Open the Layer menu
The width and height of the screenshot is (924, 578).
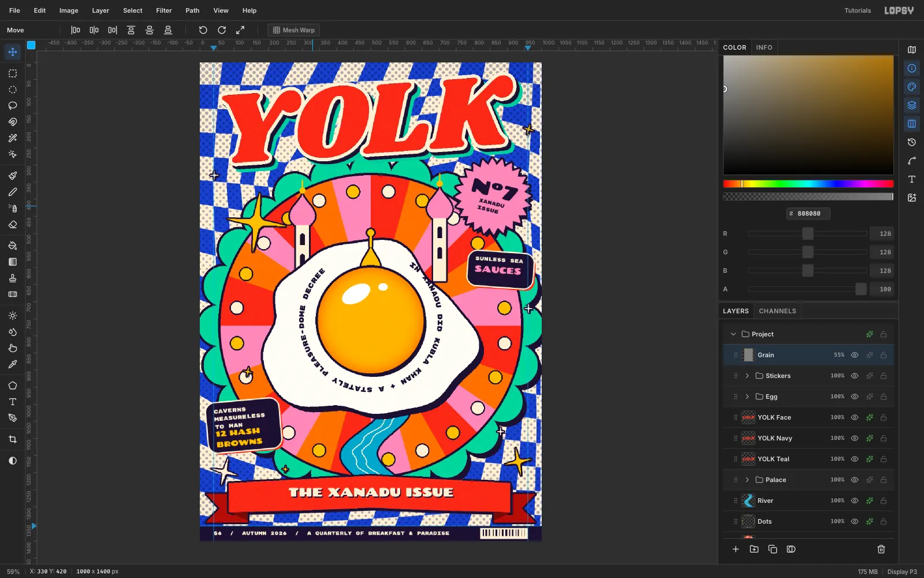(100, 10)
